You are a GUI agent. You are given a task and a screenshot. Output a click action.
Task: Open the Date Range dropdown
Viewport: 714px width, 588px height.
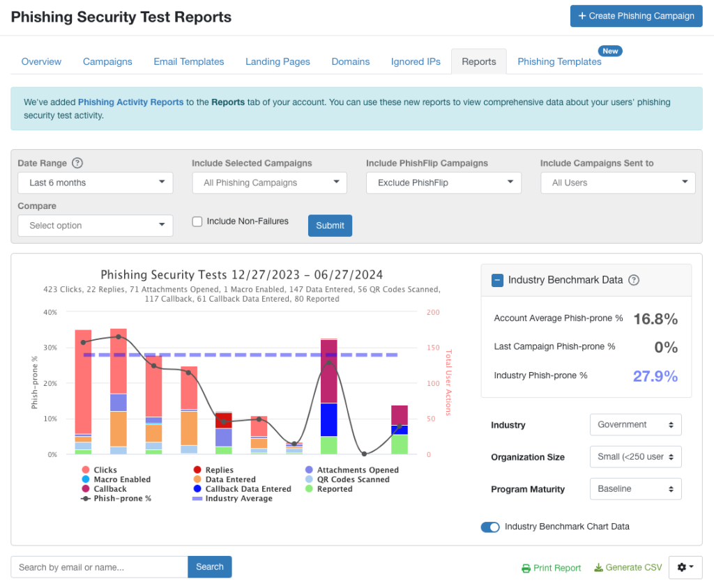pos(95,183)
